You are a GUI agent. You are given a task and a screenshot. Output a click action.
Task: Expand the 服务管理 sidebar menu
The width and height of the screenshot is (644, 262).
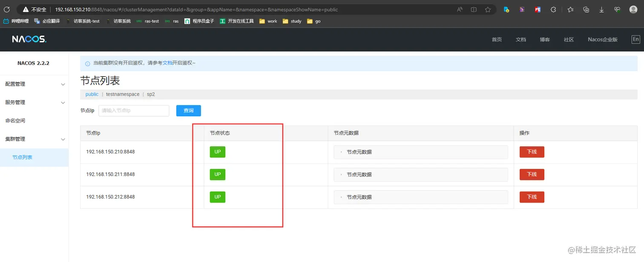pos(34,103)
